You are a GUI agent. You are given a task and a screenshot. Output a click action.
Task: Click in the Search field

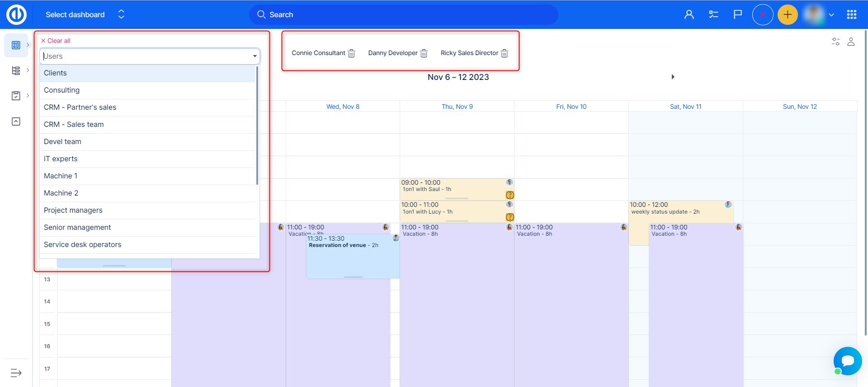coord(403,14)
